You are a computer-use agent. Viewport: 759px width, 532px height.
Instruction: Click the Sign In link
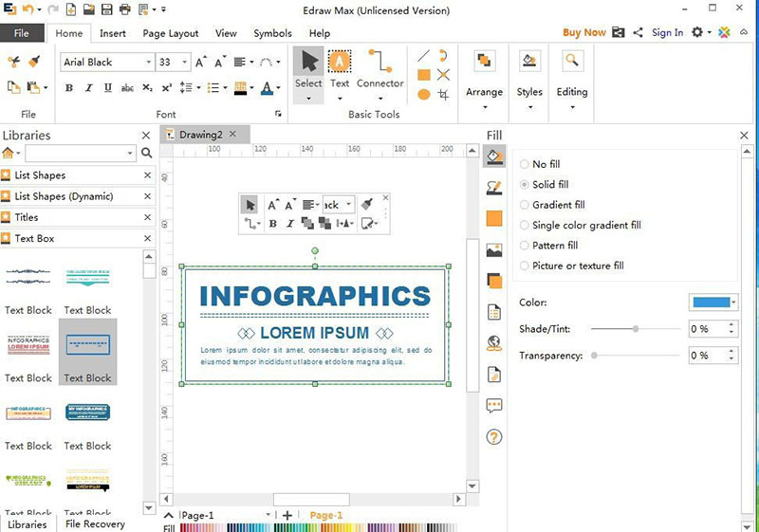pyautogui.click(x=668, y=32)
